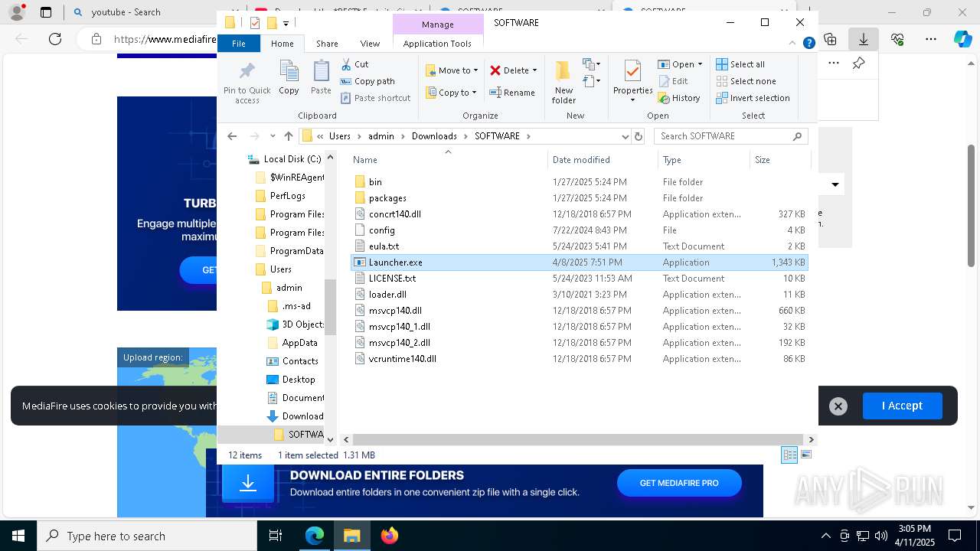Click Type here to search box
The width and height of the screenshot is (980, 551).
coord(147,536)
